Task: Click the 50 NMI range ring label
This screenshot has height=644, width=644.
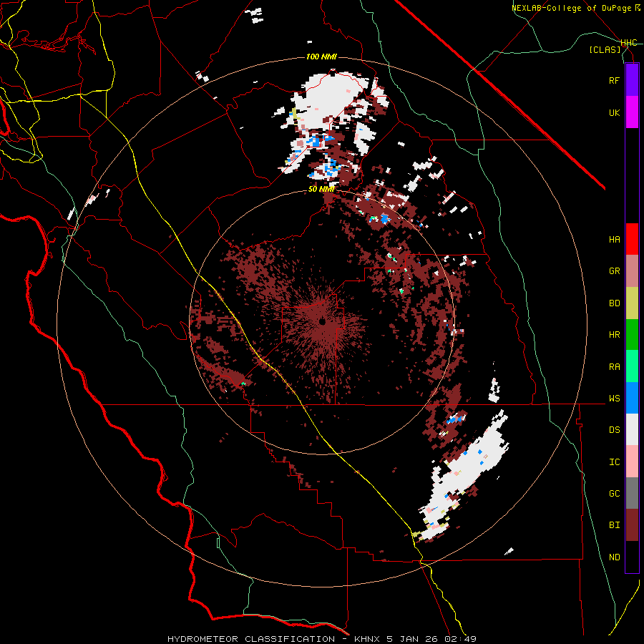Action: pos(321,189)
